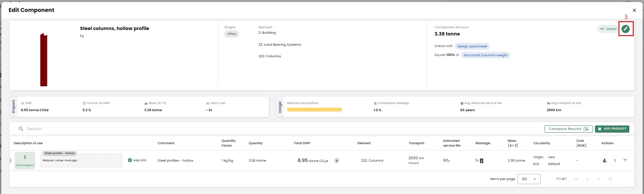The width and height of the screenshot is (644, 194).
Task: Click the steel column thumbnail image
Action: click(44, 60)
